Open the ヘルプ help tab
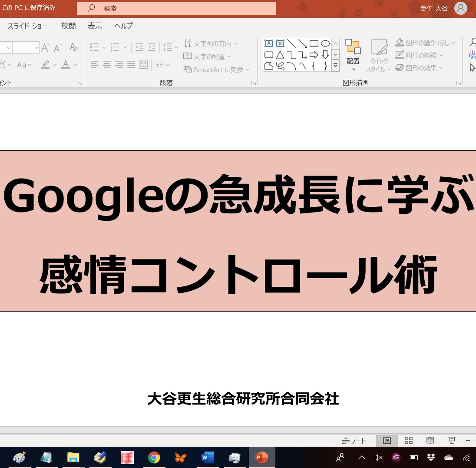Viewport: 476px width, 468px height. click(123, 26)
